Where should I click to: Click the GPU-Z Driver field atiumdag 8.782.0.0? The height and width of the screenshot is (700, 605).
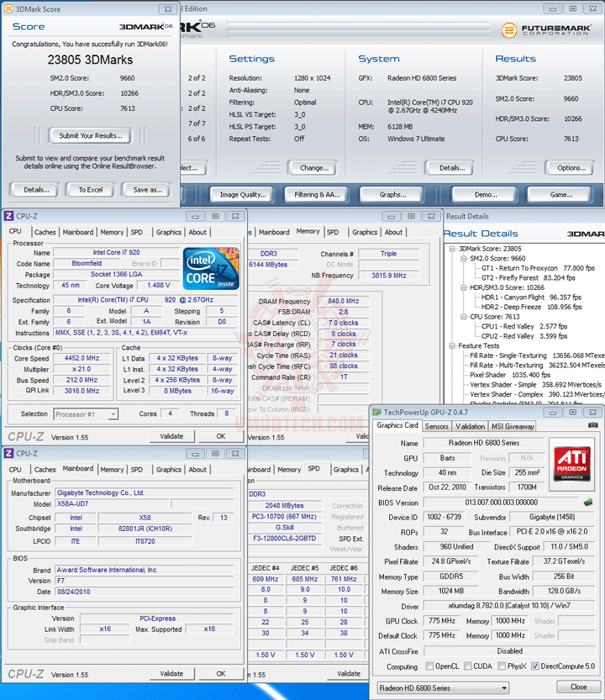(509, 606)
